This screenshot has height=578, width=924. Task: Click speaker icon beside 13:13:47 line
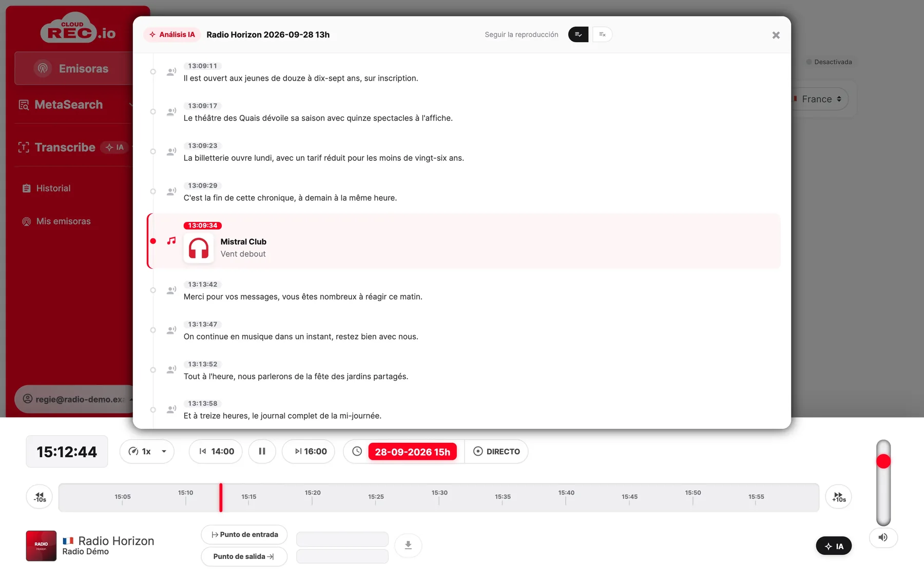(171, 330)
